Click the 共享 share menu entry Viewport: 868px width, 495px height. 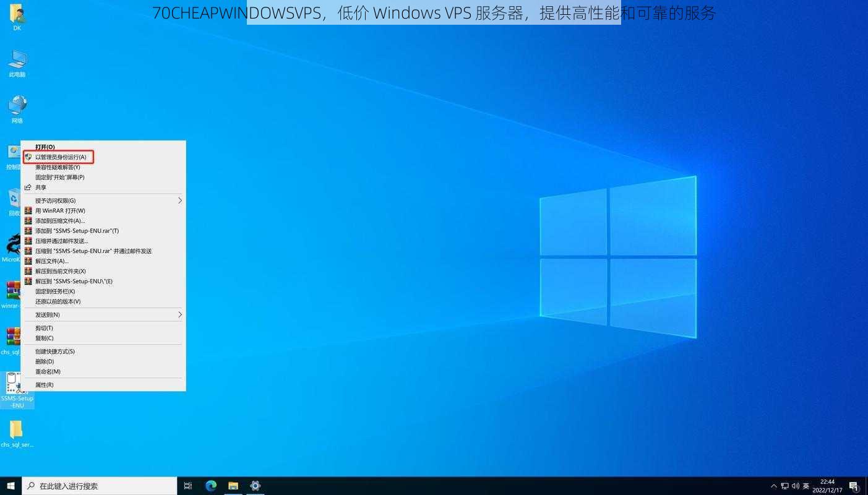click(x=103, y=187)
